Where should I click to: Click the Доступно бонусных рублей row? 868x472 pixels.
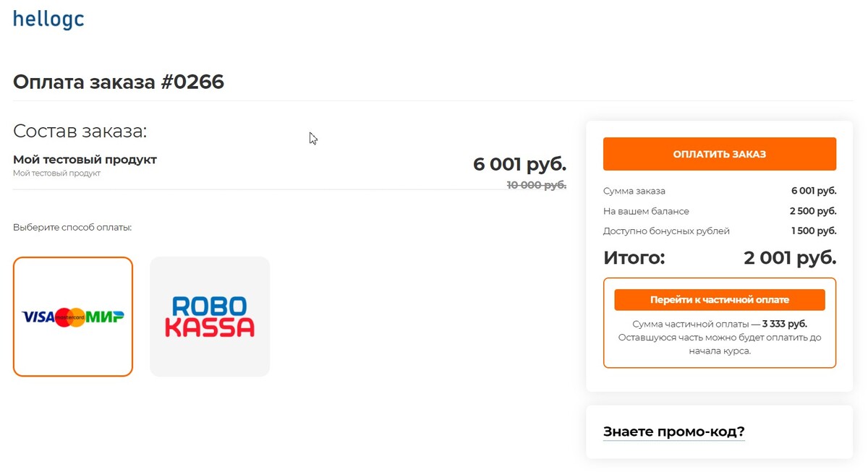(720, 231)
